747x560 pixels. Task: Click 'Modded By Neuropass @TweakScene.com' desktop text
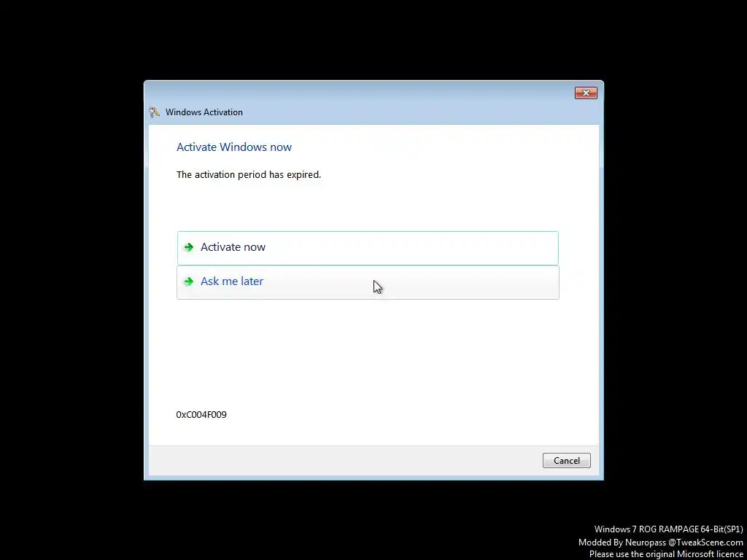coord(660,542)
